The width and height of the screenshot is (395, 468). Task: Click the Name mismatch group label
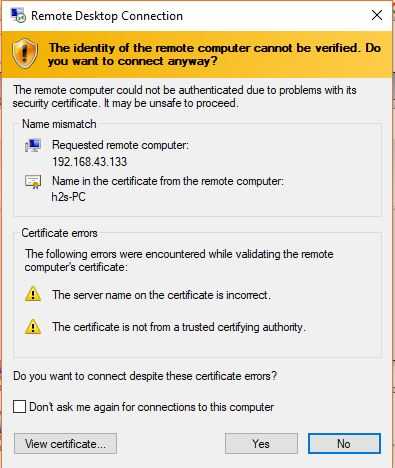coord(59,124)
